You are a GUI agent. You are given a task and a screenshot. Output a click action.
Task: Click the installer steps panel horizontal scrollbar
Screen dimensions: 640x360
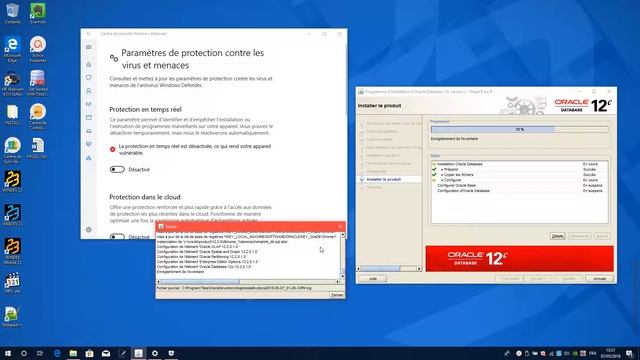[x=389, y=268]
